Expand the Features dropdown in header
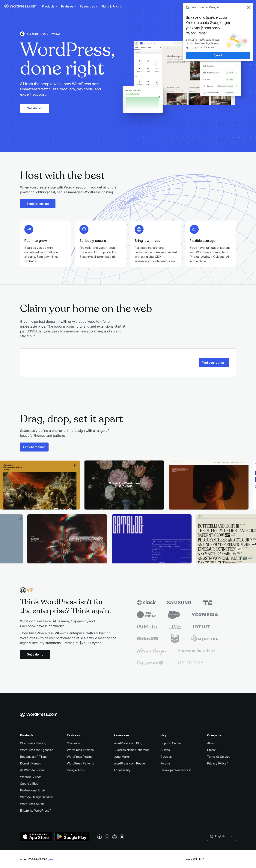The image size is (256, 868). [x=68, y=6]
